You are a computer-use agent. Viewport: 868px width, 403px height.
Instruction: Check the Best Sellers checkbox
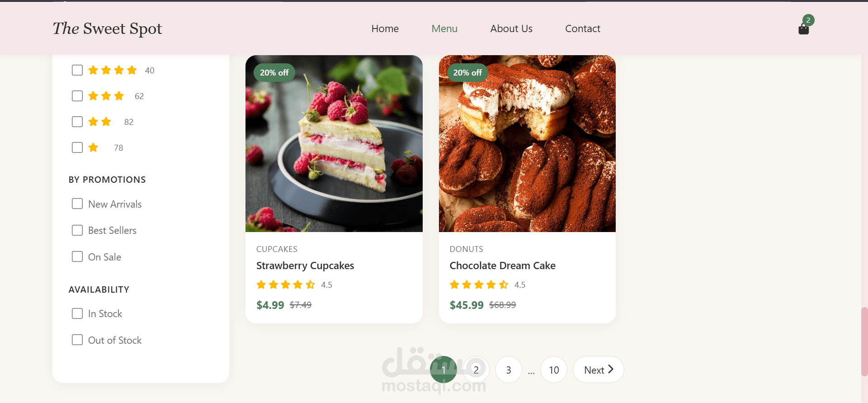(77, 230)
